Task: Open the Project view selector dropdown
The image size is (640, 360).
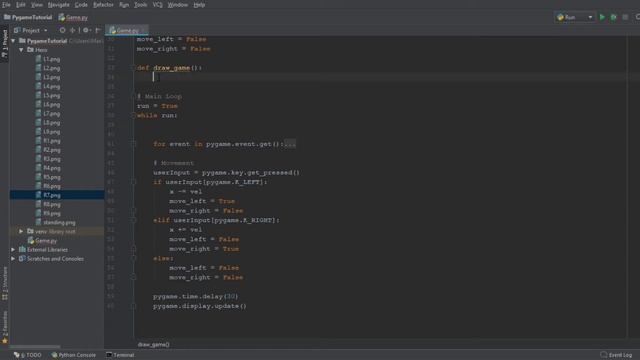Action: 31,30
